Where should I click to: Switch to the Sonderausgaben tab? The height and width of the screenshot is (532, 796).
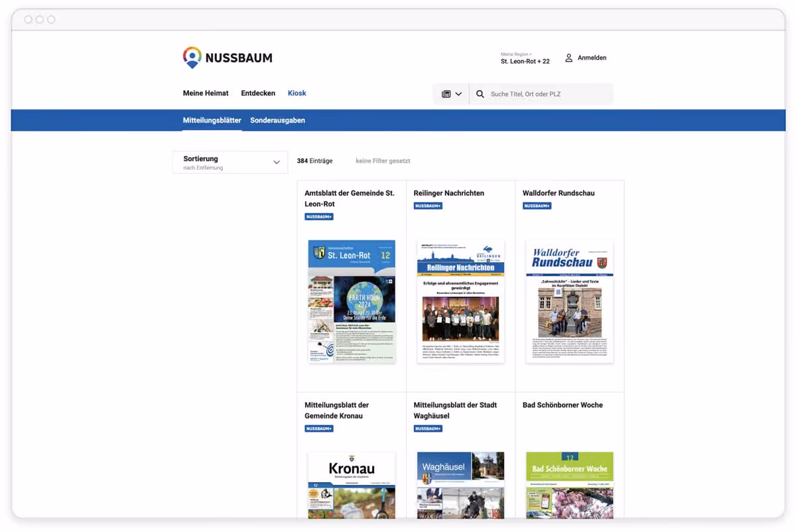pos(277,121)
